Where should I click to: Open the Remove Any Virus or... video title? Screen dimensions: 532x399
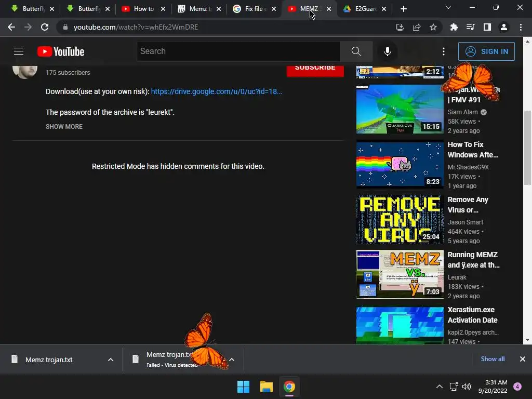[468, 205]
